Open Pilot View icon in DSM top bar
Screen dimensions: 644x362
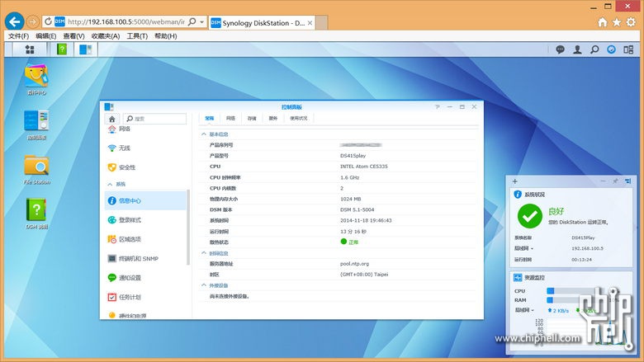coord(628,49)
